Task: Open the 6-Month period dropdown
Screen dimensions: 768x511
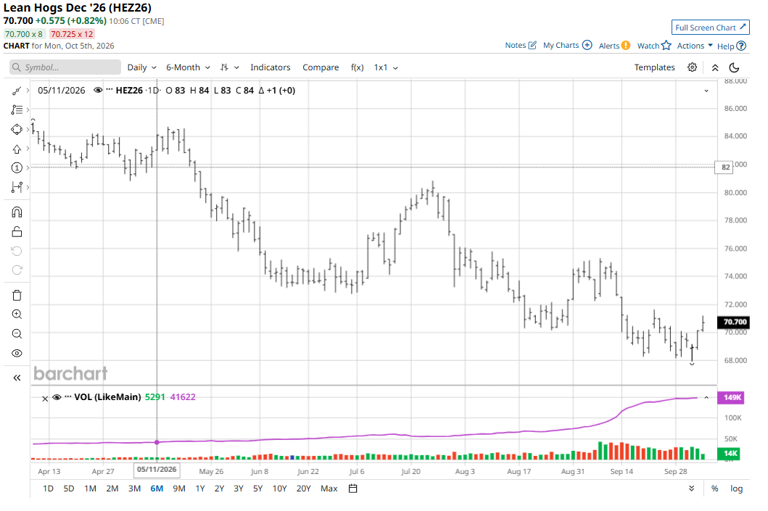Action: click(188, 67)
